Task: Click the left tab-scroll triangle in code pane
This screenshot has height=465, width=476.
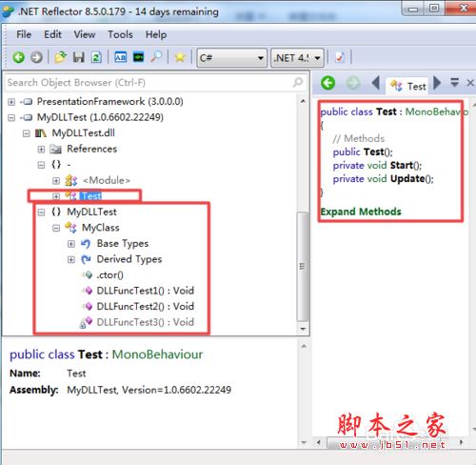Action: [x=376, y=83]
